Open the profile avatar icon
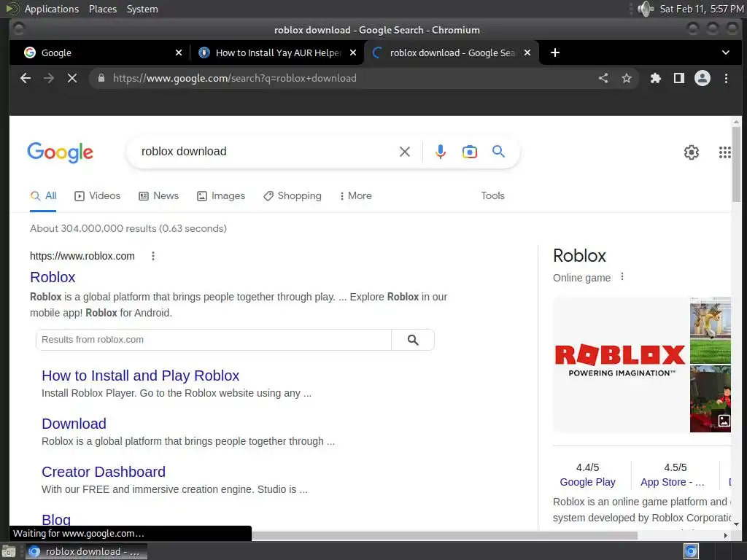The image size is (747, 560). [x=703, y=78]
